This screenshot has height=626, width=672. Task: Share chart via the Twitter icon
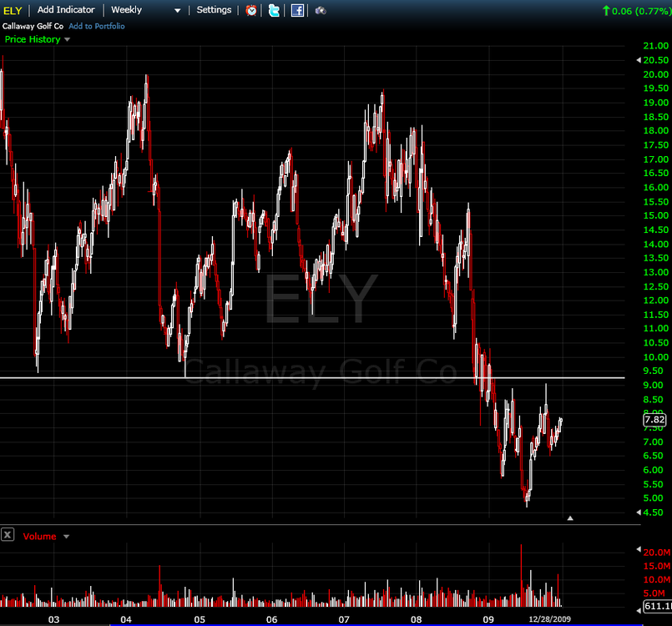(274, 10)
